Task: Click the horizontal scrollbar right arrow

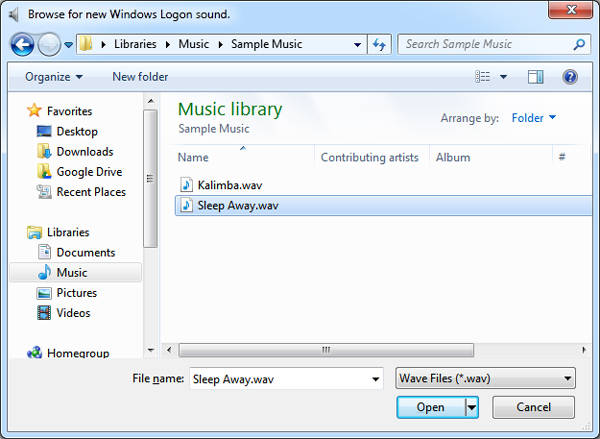Action: click(x=584, y=349)
